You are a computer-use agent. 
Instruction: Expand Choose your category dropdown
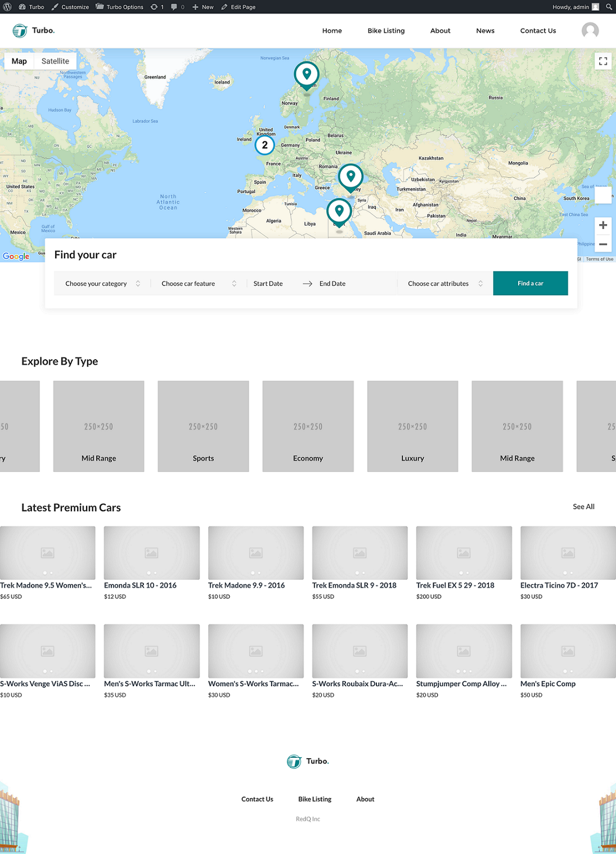[102, 284]
